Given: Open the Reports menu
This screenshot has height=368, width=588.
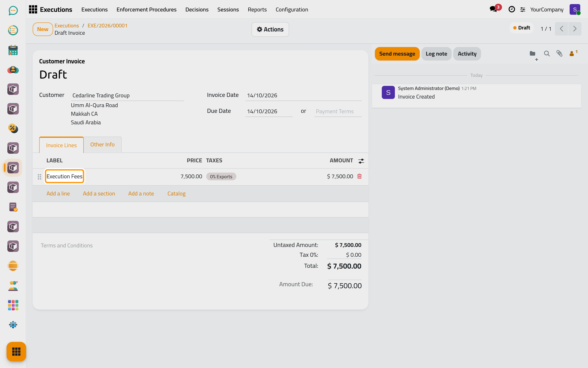Looking at the screenshot, I should (x=257, y=10).
